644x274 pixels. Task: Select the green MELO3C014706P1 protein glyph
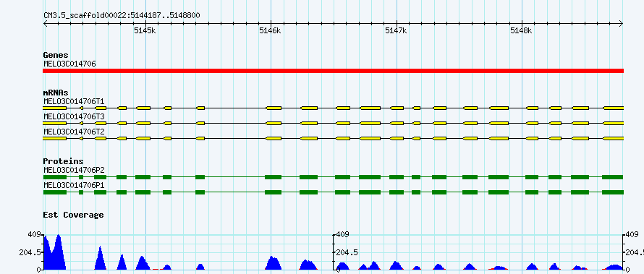tap(333, 192)
